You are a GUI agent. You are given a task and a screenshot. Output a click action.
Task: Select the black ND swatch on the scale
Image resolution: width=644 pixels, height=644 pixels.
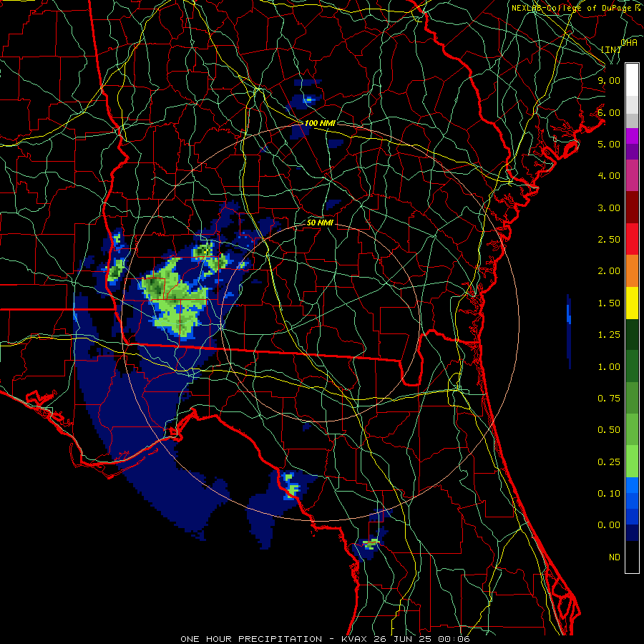pyautogui.click(x=632, y=557)
